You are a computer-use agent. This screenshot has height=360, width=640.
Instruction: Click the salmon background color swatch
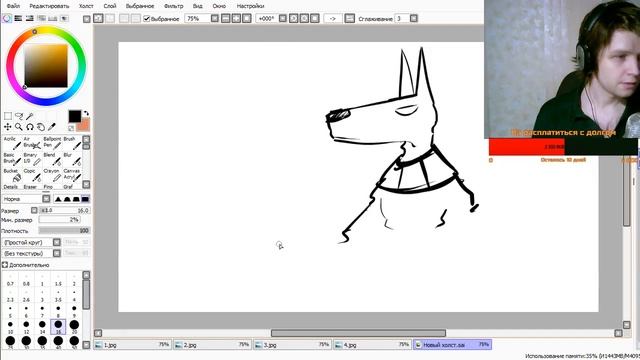[x=84, y=125]
